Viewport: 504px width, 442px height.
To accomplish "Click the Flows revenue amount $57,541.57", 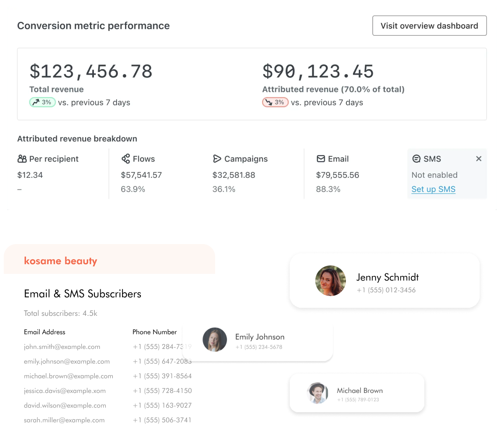I will [x=141, y=175].
